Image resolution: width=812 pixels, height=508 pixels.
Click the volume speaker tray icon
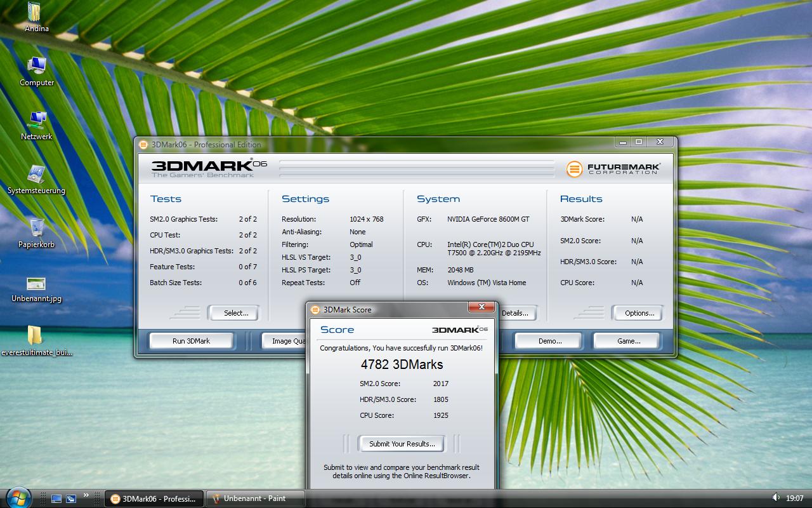(x=775, y=498)
